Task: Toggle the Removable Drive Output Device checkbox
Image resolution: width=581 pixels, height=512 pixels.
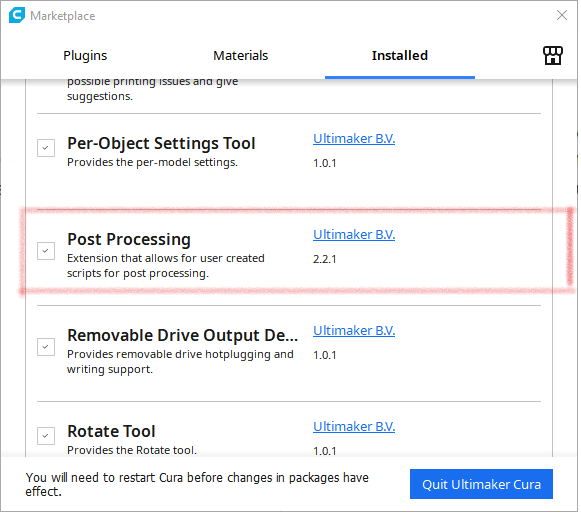Action: (46, 347)
